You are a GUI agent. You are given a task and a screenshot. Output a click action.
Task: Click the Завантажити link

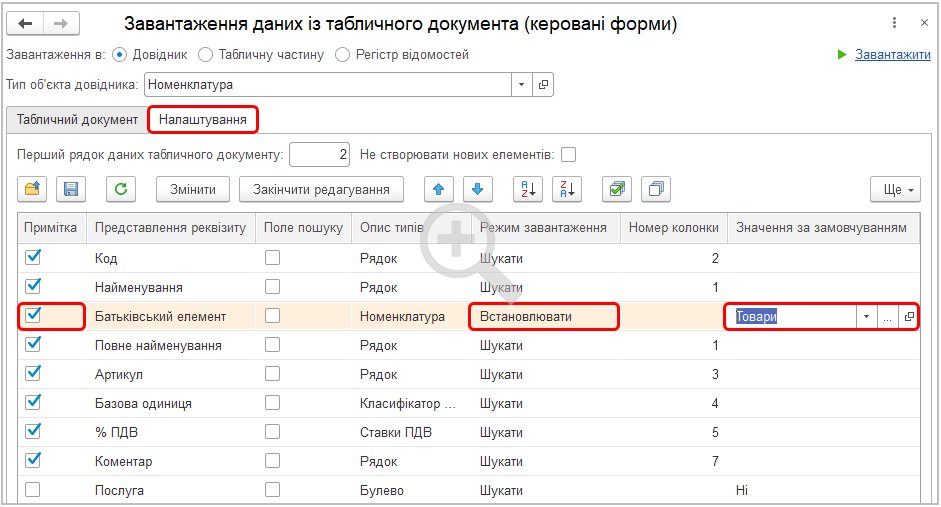pyautogui.click(x=892, y=55)
